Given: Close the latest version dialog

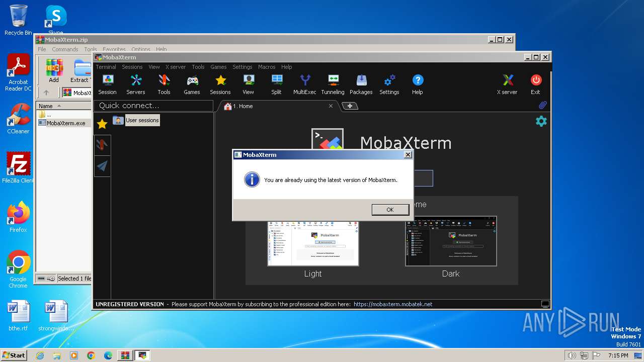Looking at the screenshot, I should (x=408, y=155).
